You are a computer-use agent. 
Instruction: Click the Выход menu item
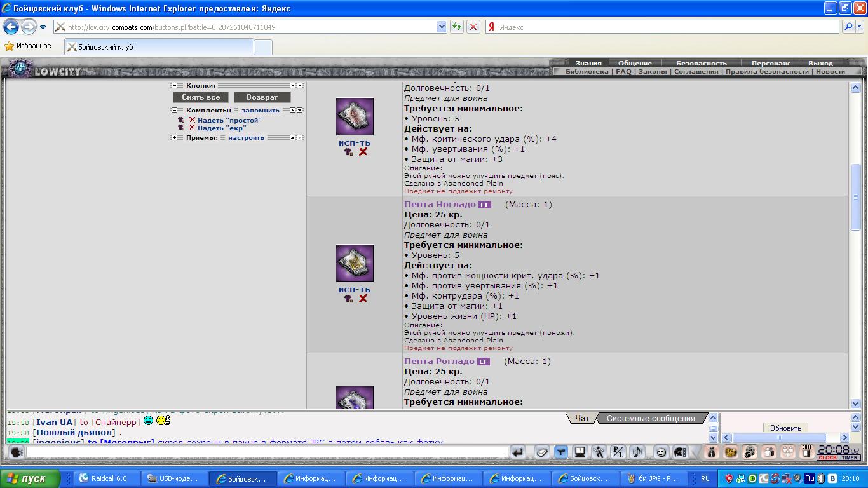coord(820,63)
